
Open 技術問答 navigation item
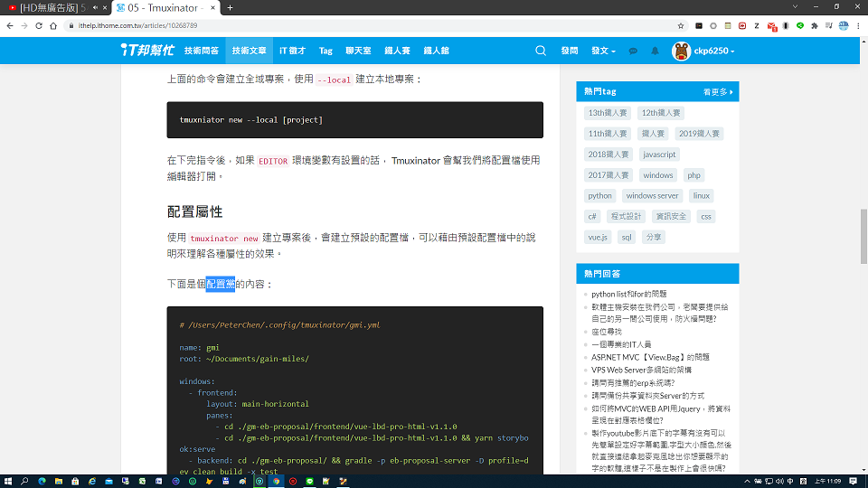[202, 51]
